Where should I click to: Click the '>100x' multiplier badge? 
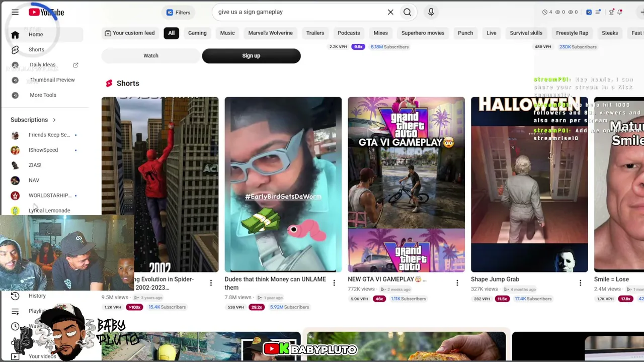tap(134, 307)
